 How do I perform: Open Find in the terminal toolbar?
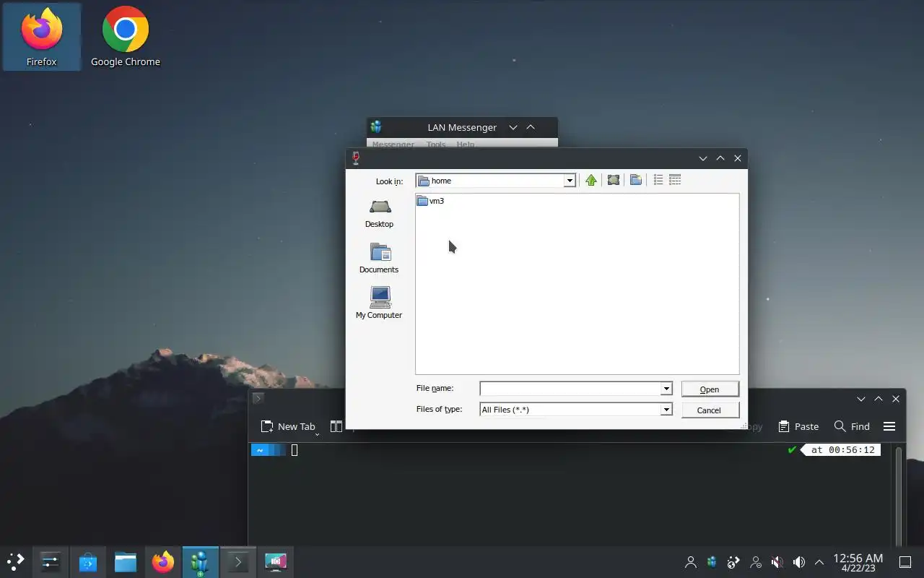click(x=852, y=426)
